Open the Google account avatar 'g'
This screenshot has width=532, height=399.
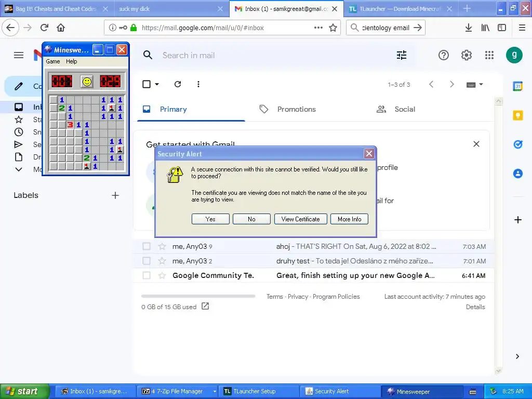coord(514,55)
